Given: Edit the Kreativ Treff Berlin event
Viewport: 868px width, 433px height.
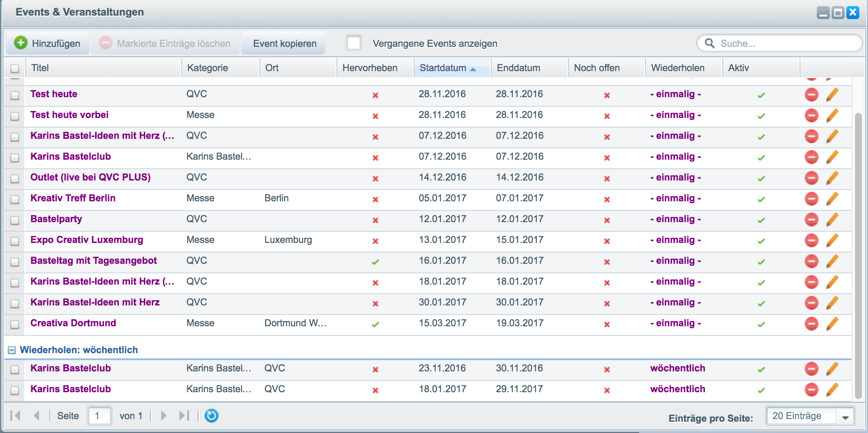Looking at the screenshot, I should click(832, 199).
